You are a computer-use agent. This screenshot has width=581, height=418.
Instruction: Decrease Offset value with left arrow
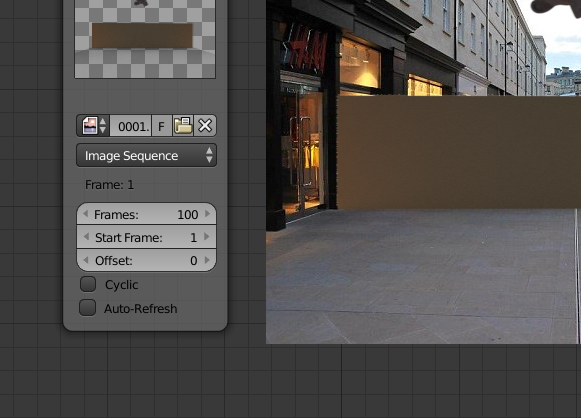(x=86, y=260)
